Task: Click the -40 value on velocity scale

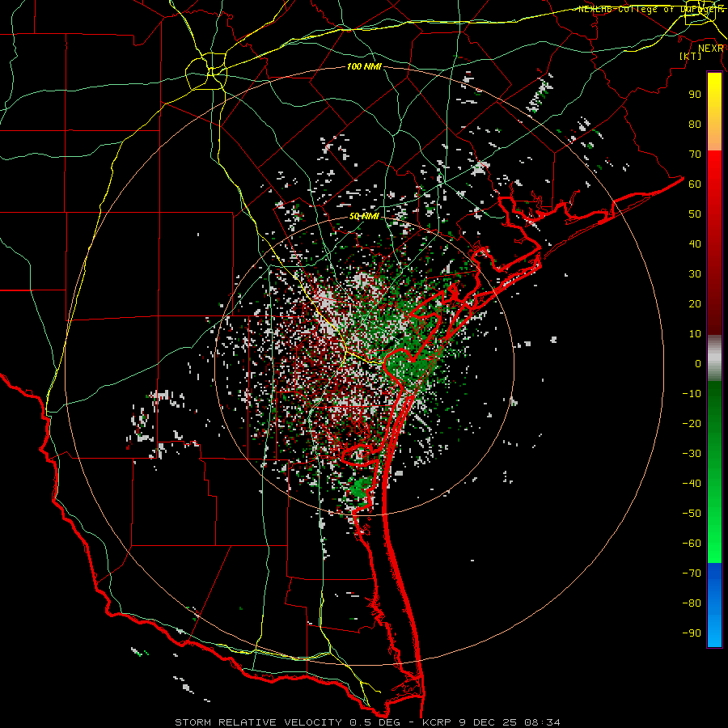Action: point(692,484)
